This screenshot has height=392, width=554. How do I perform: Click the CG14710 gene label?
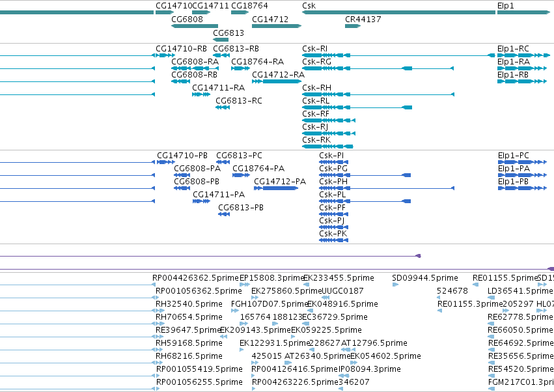[x=174, y=6]
